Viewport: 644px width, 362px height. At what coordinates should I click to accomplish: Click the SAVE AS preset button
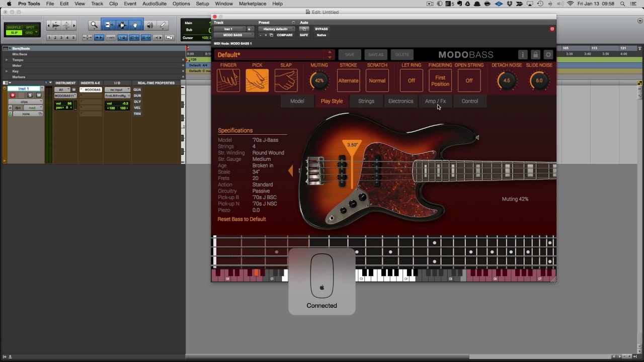(376, 54)
